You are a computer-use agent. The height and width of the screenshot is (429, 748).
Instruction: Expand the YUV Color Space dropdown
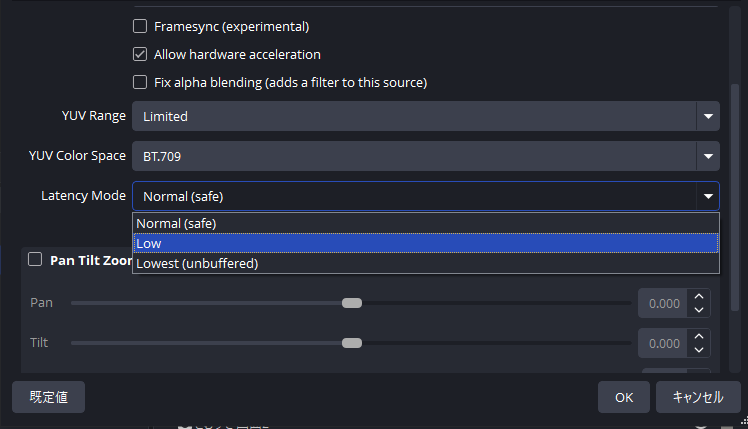coord(425,156)
